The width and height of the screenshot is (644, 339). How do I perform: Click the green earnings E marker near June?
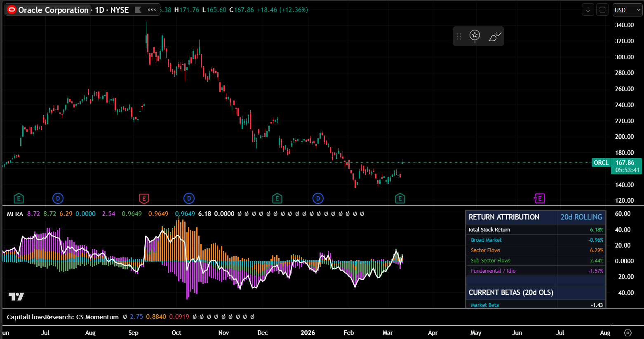pyautogui.click(x=19, y=199)
